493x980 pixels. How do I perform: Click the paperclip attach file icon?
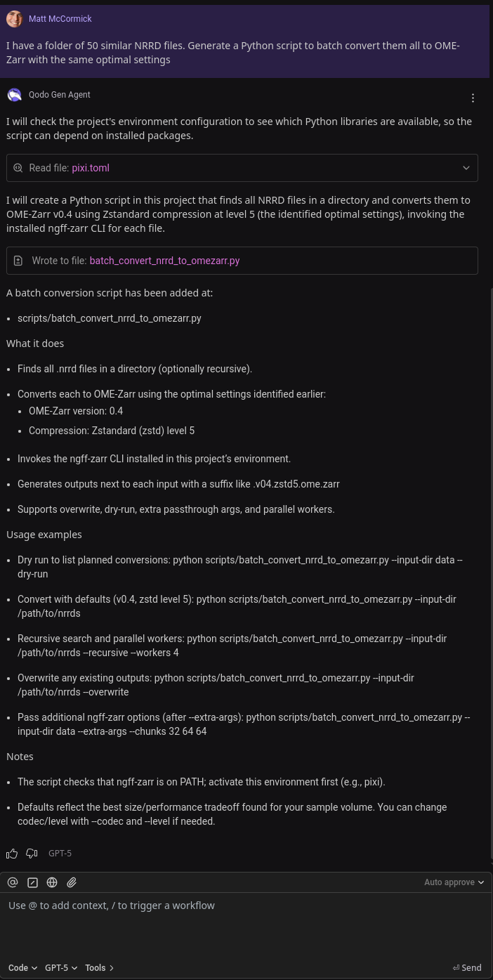(x=72, y=882)
